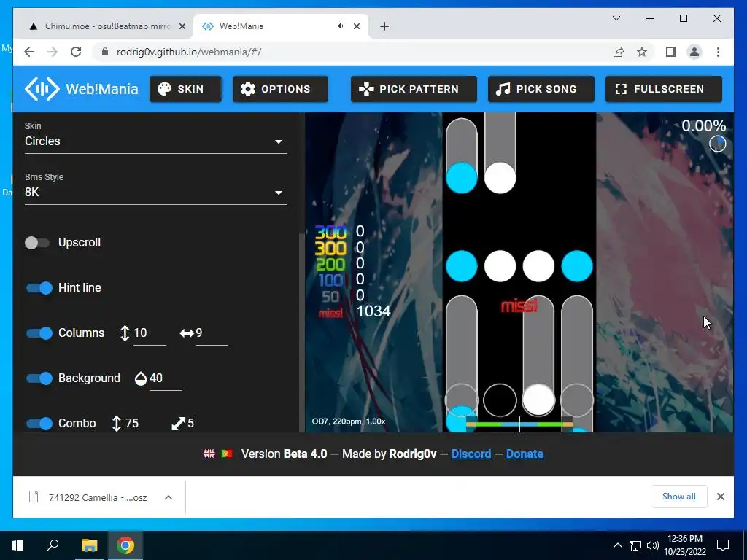This screenshot has width=747, height=560.
Task: Disable the Hint line toggle
Action: [39, 287]
